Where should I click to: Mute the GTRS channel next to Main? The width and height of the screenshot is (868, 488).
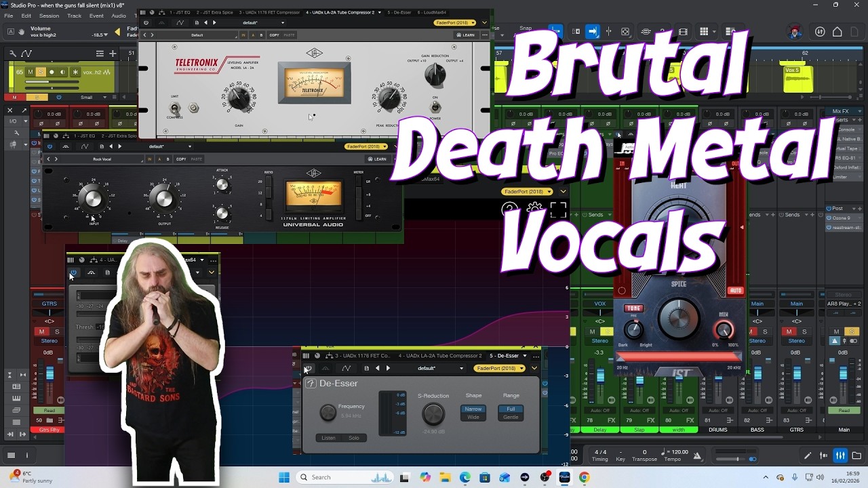pos(789,331)
